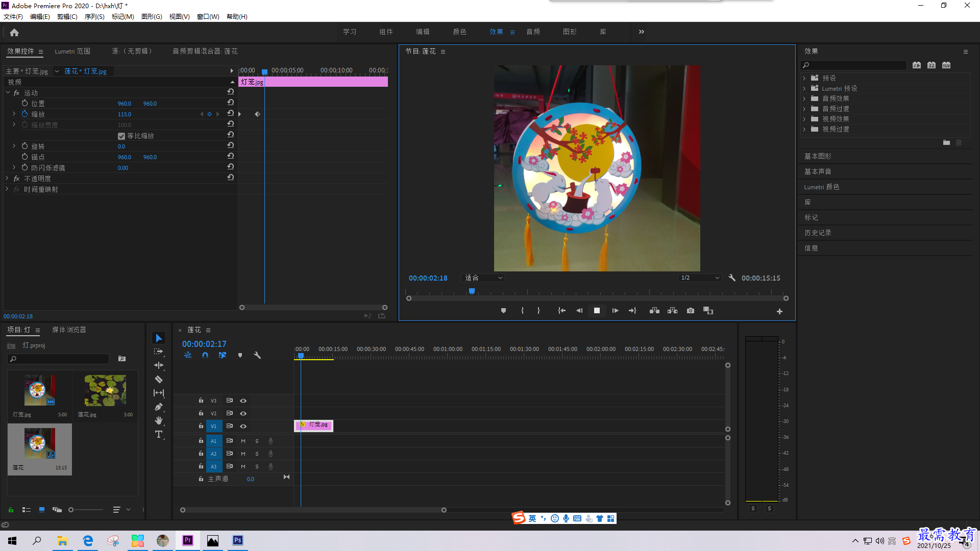The height and width of the screenshot is (551, 980).
Task: Click the Lift button in program monitor
Action: [x=654, y=311]
